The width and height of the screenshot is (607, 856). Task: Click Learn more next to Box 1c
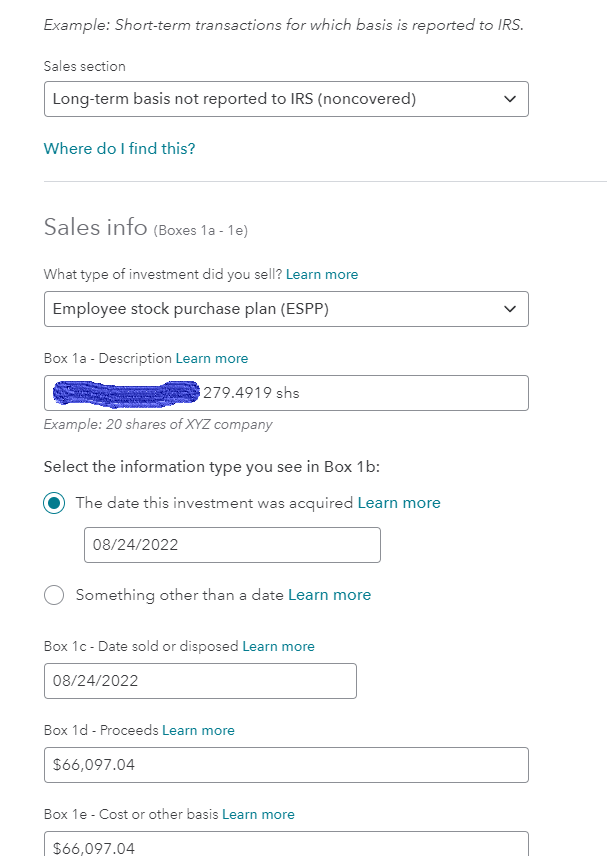(x=278, y=646)
